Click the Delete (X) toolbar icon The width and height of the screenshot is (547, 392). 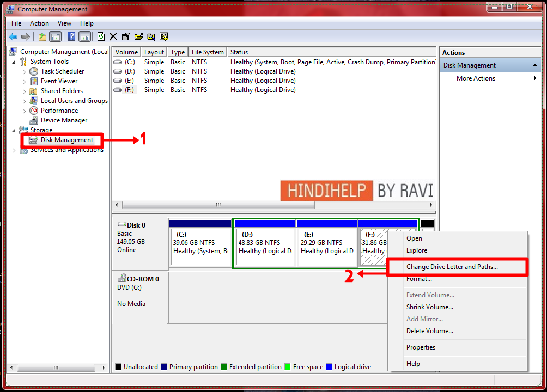coord(113,36)
